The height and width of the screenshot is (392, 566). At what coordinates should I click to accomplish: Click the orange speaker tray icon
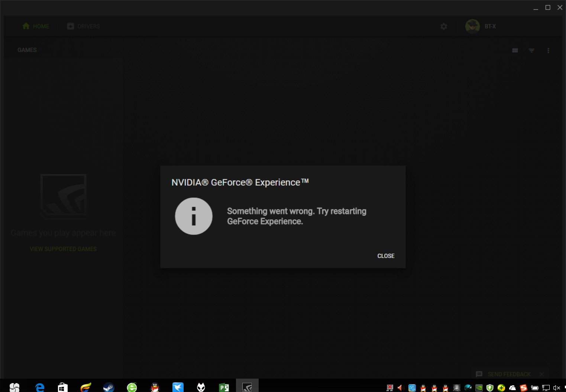pos(401,388)
